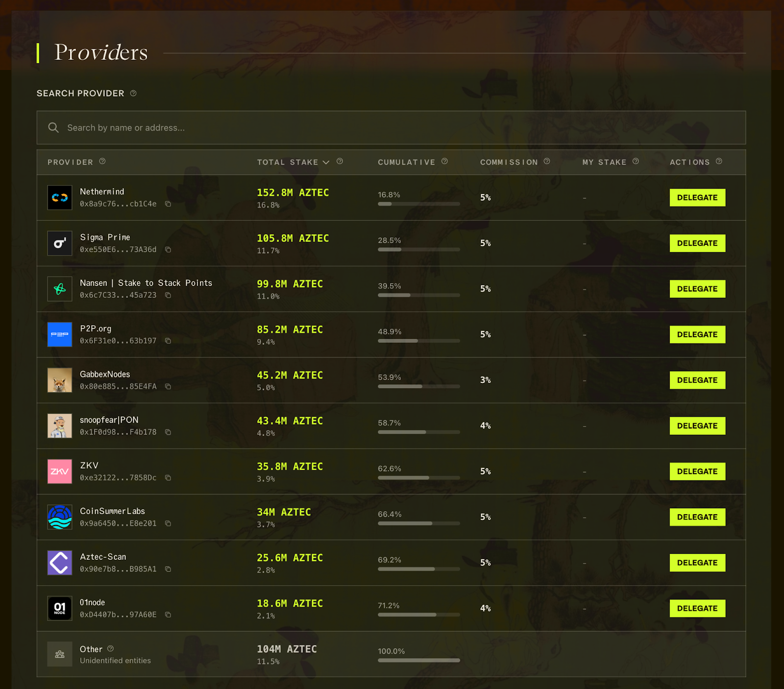784x689 pixels.
Task: Click the Nethermind logo
Action: [60, 197]
